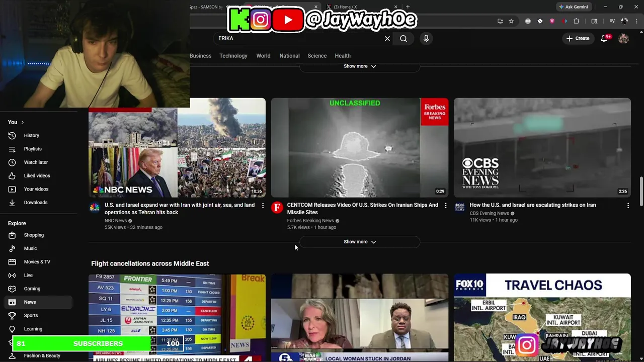
Task: Bookmark this page with the star
Action: click(x=511, y=21)
